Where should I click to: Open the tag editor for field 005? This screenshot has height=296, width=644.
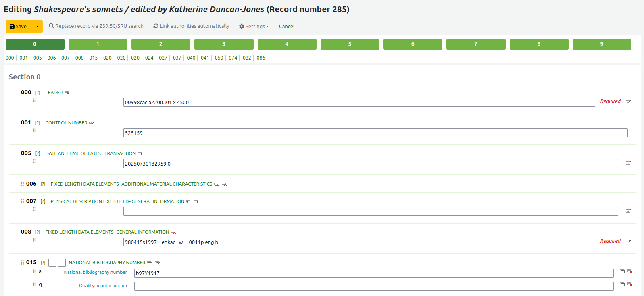(628, 163)
